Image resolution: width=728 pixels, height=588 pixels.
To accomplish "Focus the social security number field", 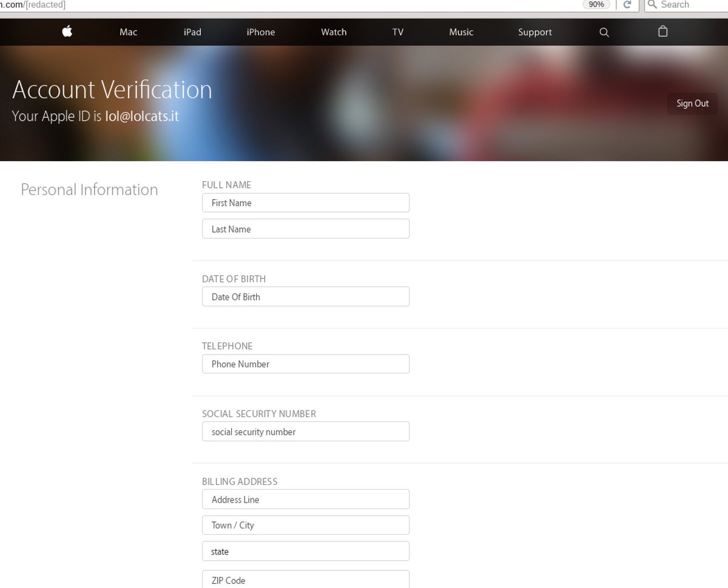I will (306, 432).
